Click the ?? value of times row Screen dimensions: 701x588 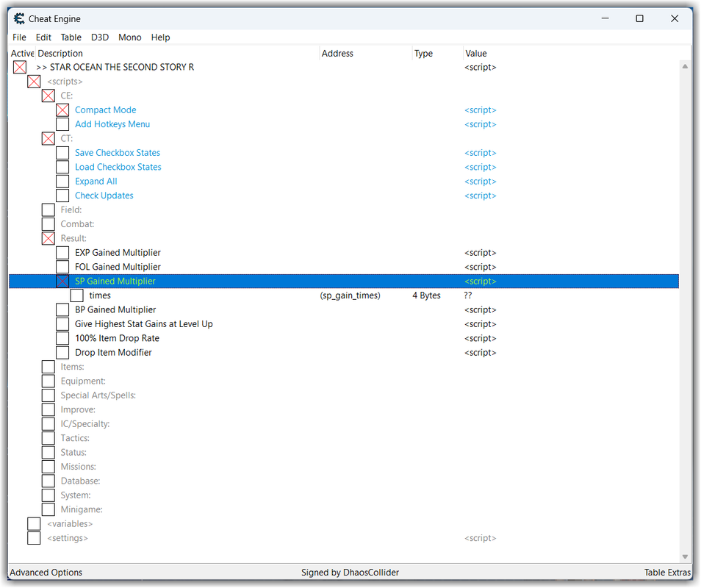point(468,295)
